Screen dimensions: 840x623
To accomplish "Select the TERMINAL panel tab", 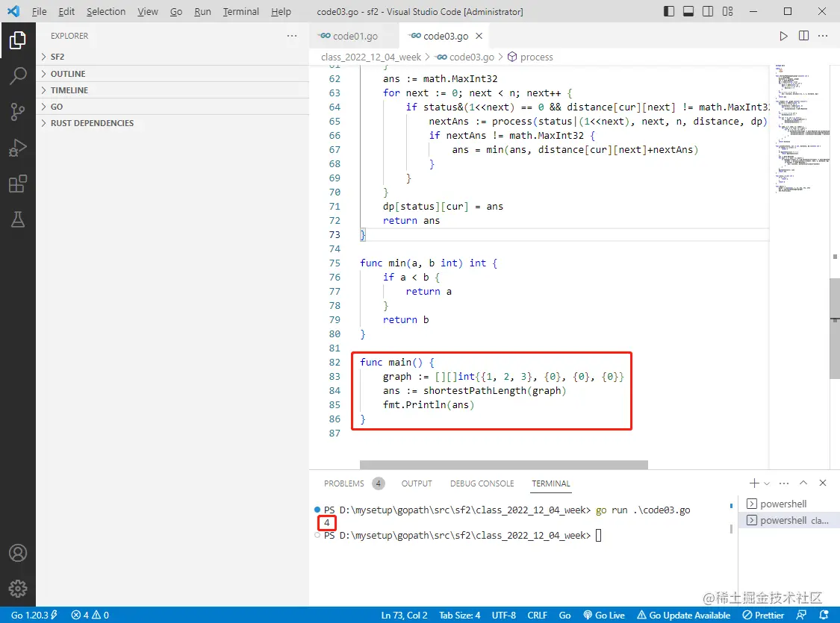I will (x=551, y=483).
